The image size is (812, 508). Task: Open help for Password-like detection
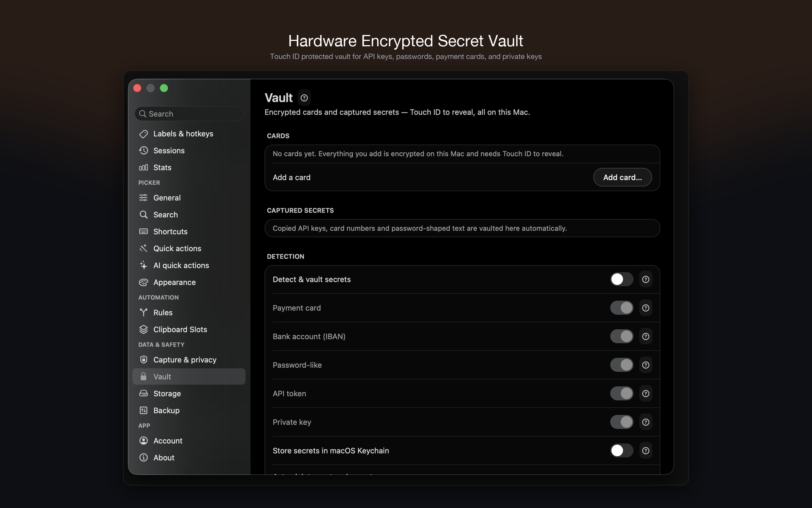pos(646,365)
